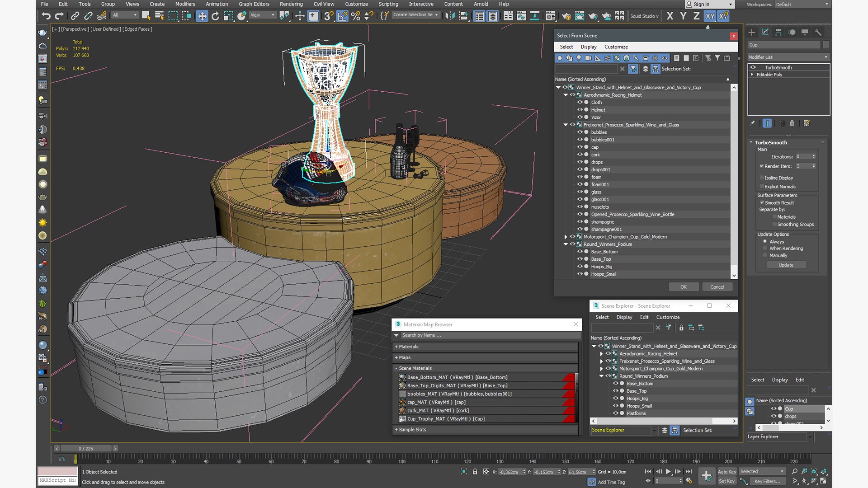Toggle visibility eye of TurboSmooth modifier
868x488 pixels.
coord(753,67)
